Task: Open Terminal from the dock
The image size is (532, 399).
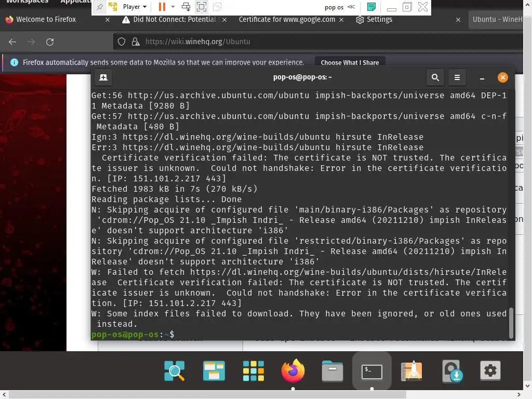Action: (372, 372)
